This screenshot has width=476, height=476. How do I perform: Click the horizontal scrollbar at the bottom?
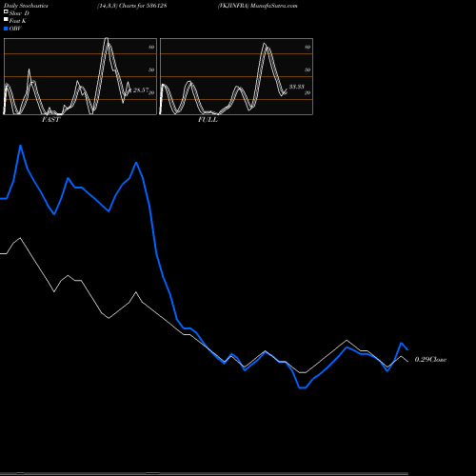[204, 473]
